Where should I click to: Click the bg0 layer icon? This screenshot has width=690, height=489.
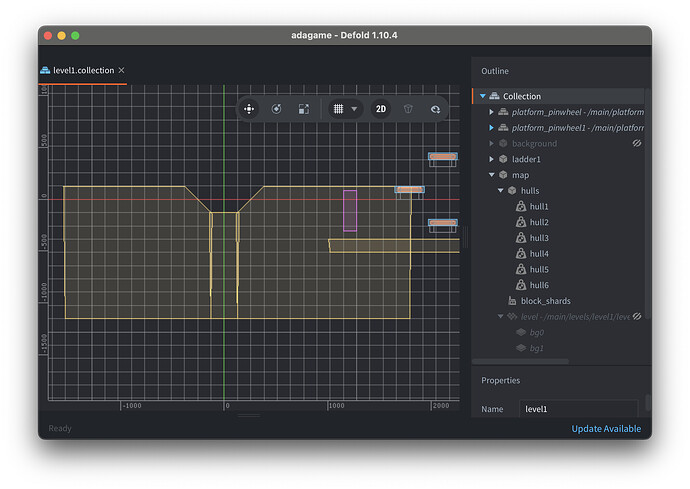pyautogui.click(x=521, y=332)
